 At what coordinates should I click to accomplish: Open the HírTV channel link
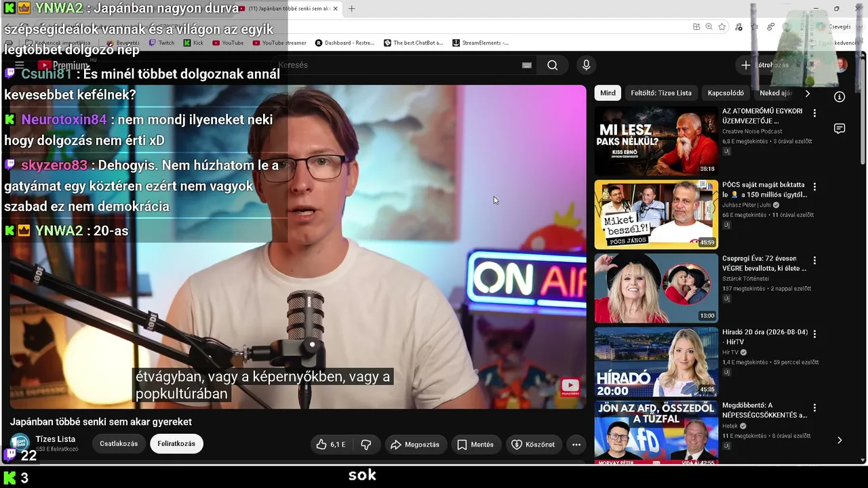pyautogui.click(x=730, y=352)
